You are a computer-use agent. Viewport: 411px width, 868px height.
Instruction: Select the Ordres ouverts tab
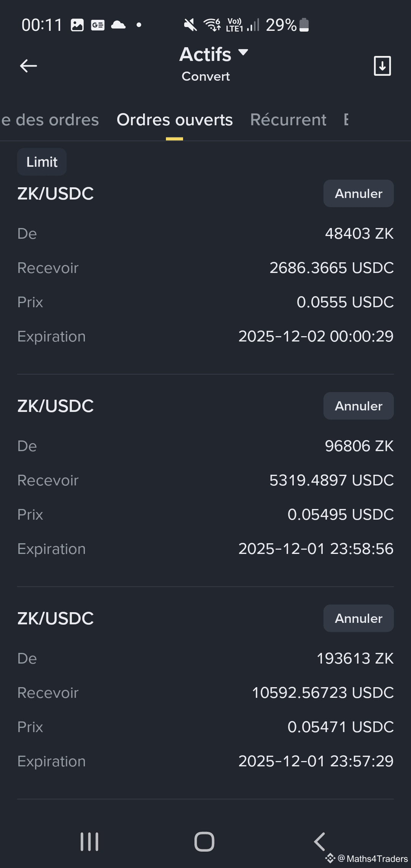tap(175, 120)
